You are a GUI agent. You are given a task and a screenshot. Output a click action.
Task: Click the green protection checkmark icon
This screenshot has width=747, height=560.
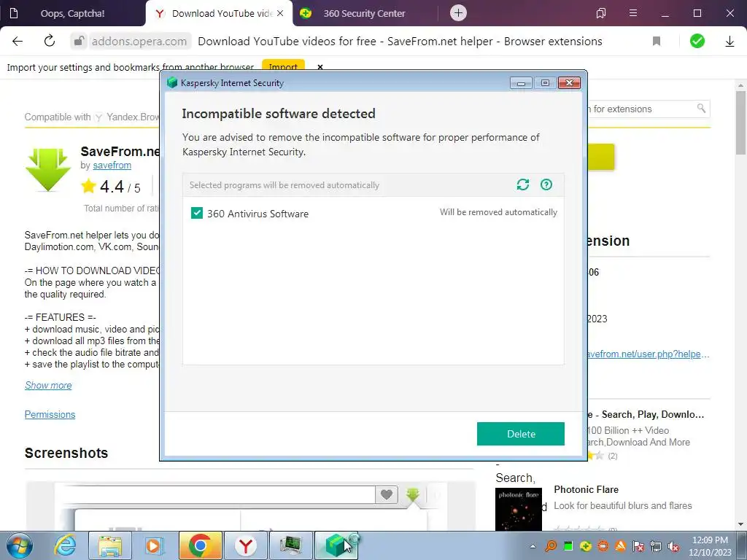697,42
